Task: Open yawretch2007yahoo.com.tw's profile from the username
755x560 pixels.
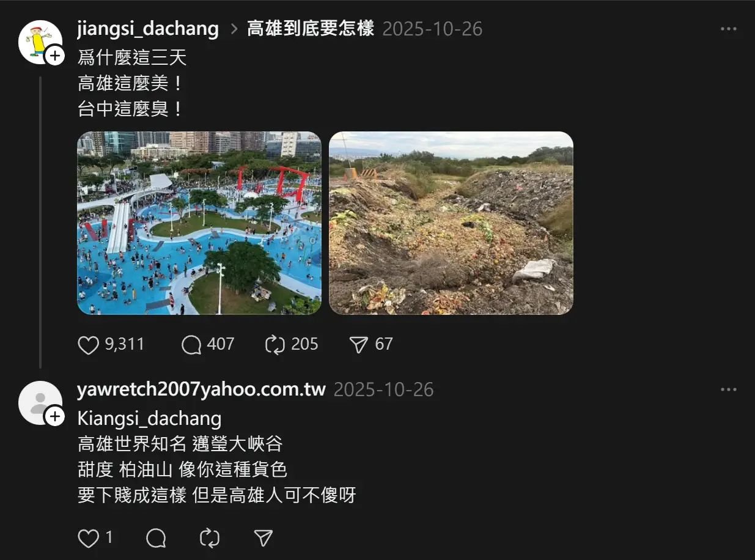Action: click(x=202, y=389)
